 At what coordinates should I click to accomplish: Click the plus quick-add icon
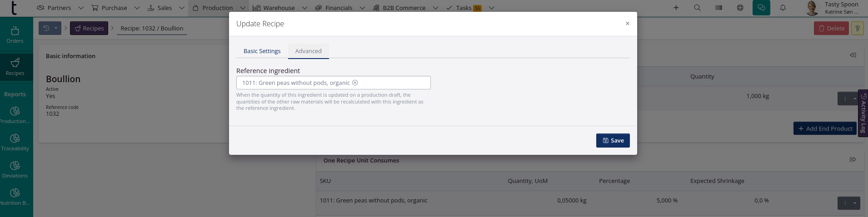(676, 8)
